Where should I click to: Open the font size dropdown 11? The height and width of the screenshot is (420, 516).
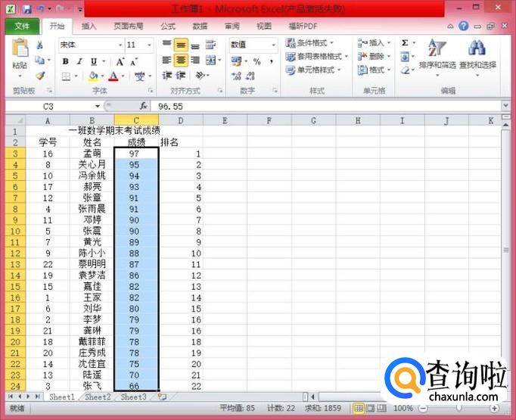coord(149,45)
